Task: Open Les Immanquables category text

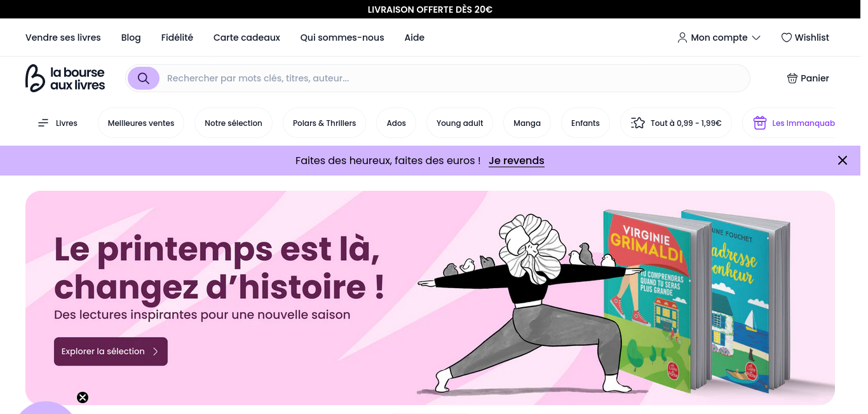Action: pos(803,123)
